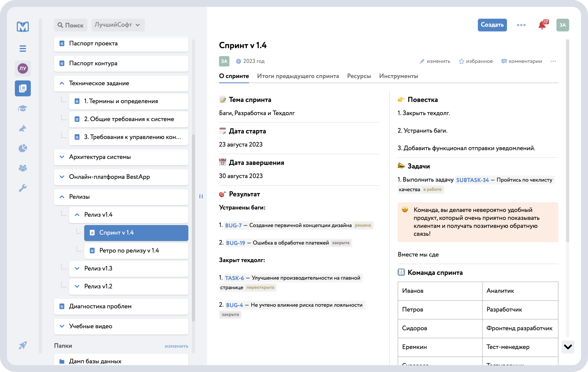Click the wrench settings icon

pos(23,188)
